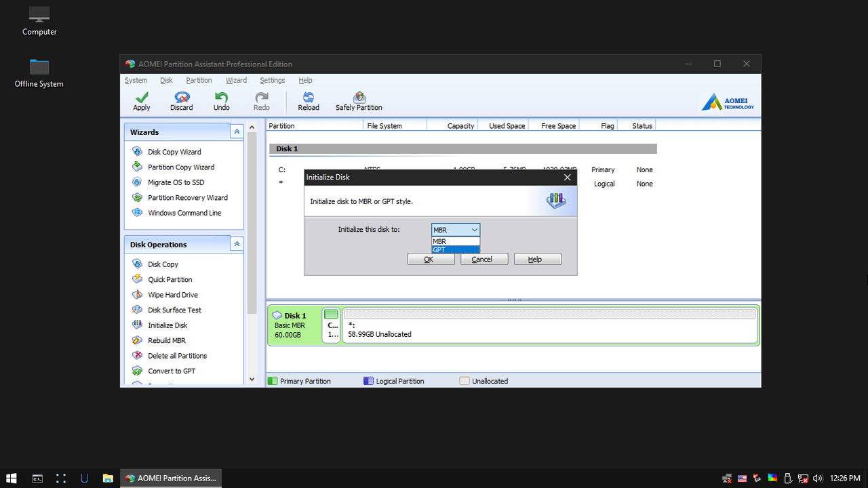The width and height of the screenshot is (868, 488).
Task: Click the Undo toolbar icon
Action: pyautogui.click(x=221, y=102)
